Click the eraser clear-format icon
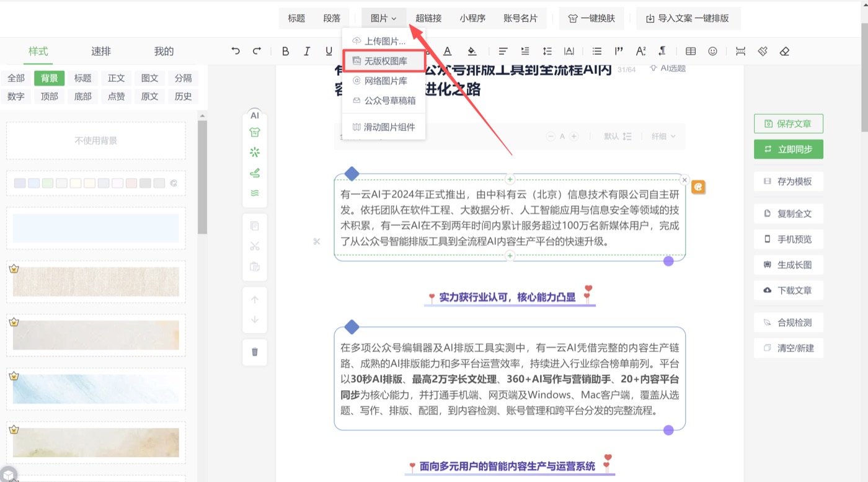The image size is (868, 482). [784, 51]
